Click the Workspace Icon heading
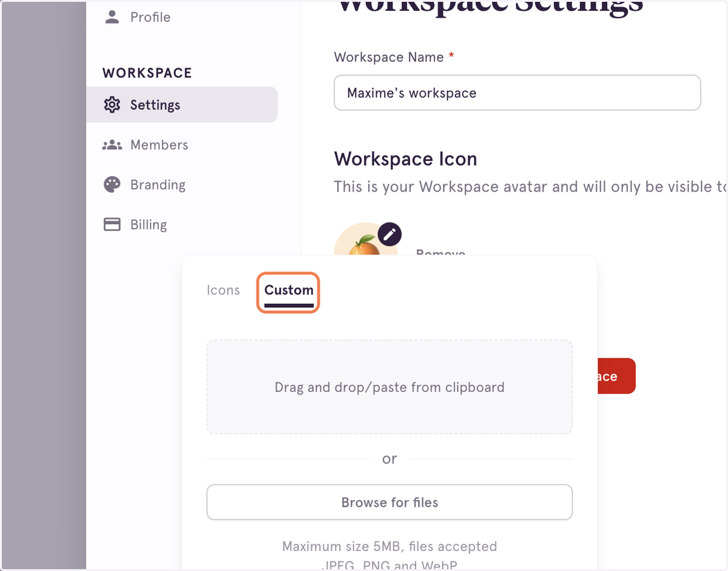Image resolution: width=728 pixels, height=571 pixels. point(405,159)
